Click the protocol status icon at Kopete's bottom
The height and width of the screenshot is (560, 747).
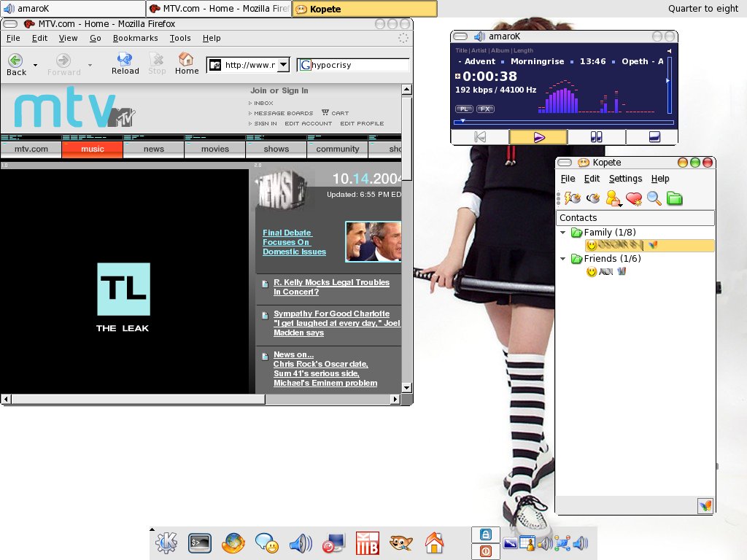tap(705, 505)
